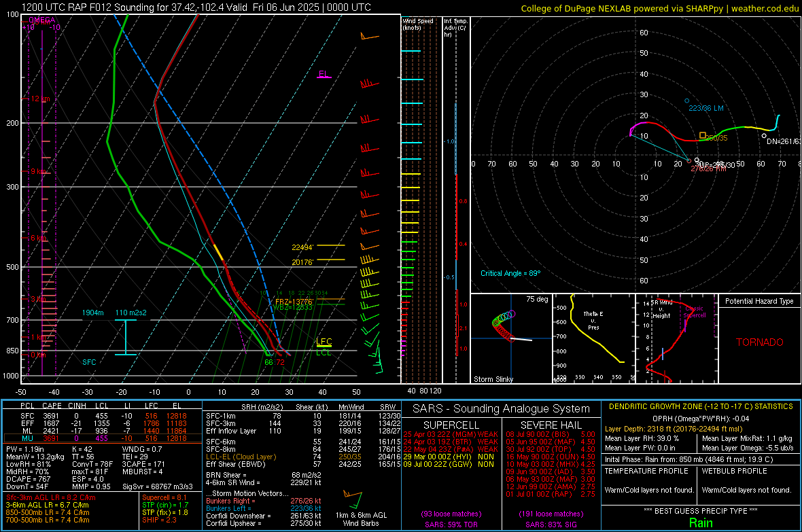Screen dimensions: 802x532
Task: Click the K = 42 index
Action: click(x=82, y=449)
